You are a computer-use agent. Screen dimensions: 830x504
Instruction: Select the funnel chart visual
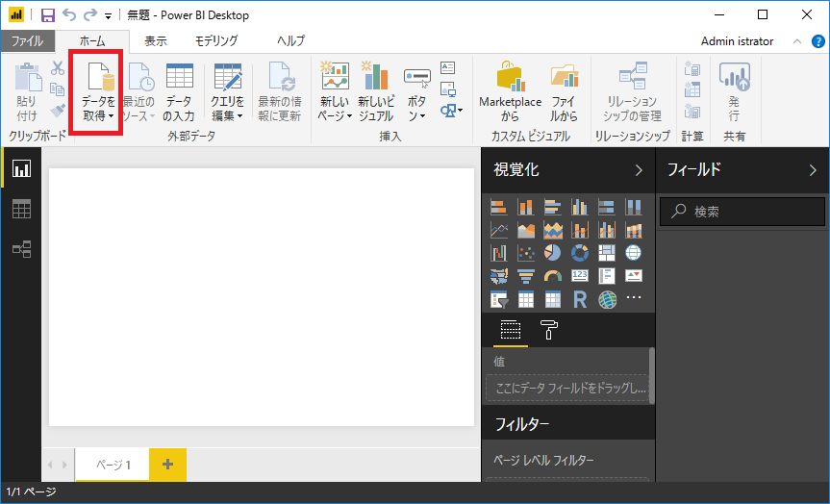tap(526, 276)
